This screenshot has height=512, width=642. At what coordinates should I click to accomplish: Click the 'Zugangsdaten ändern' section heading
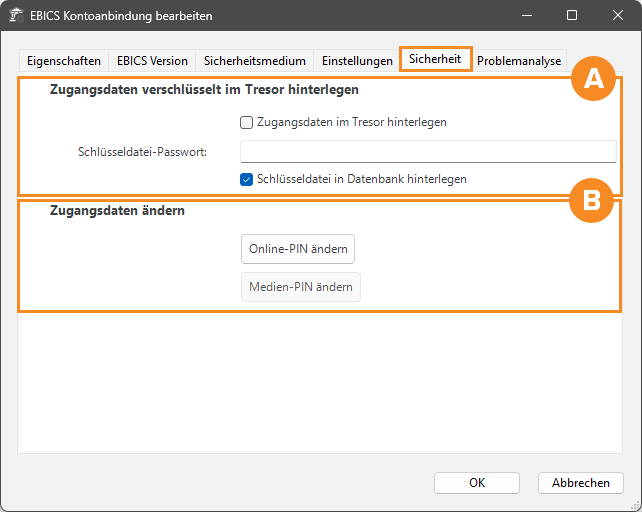pos(117,211)
